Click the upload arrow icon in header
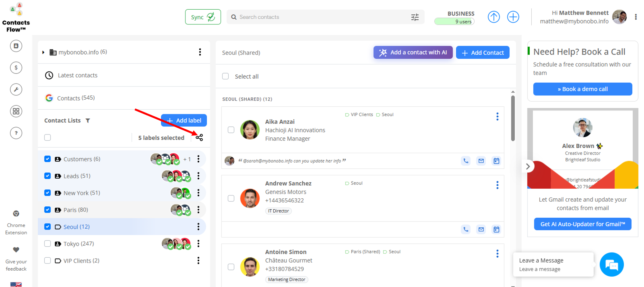The width and height of the screenshot is (644, 287). (494, 17)
